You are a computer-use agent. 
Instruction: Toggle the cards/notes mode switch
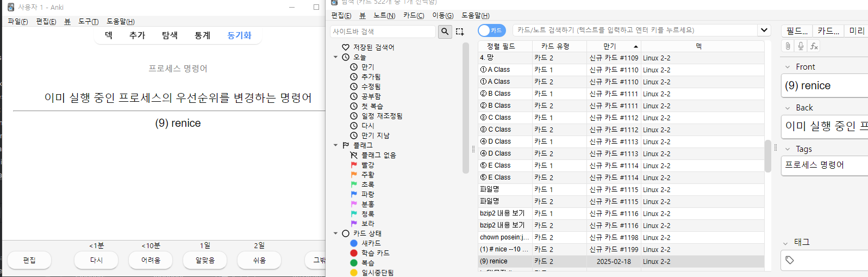click(491, 30)
